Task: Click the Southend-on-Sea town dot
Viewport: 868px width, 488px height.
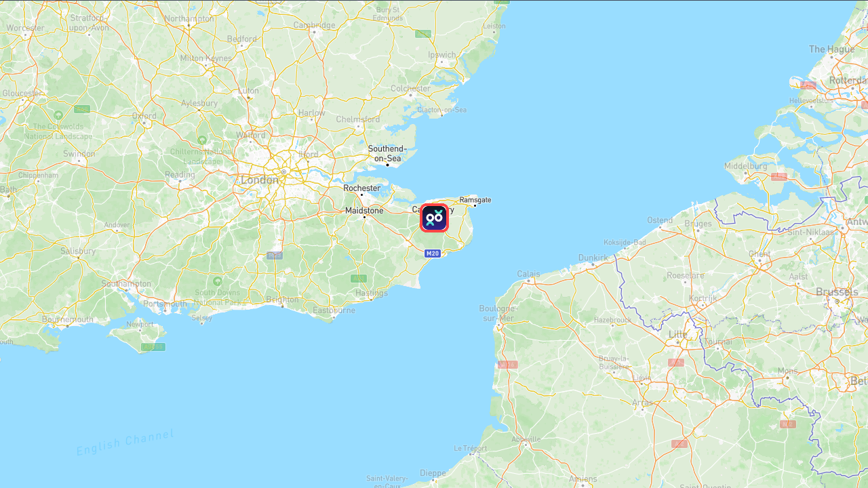Action: (388, 165)
